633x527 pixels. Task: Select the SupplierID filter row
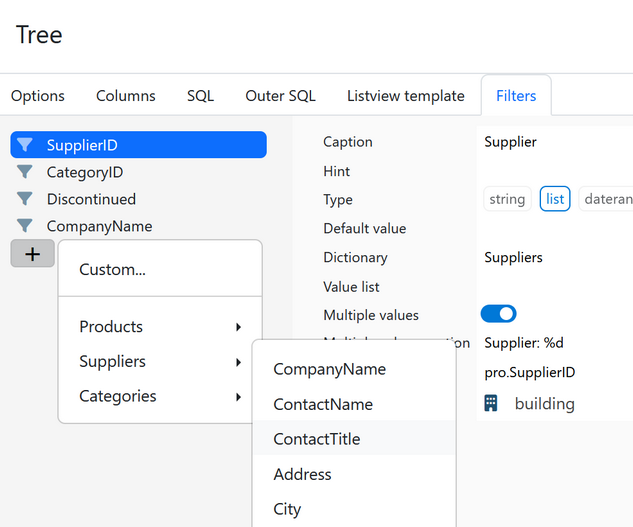(138, 145)
